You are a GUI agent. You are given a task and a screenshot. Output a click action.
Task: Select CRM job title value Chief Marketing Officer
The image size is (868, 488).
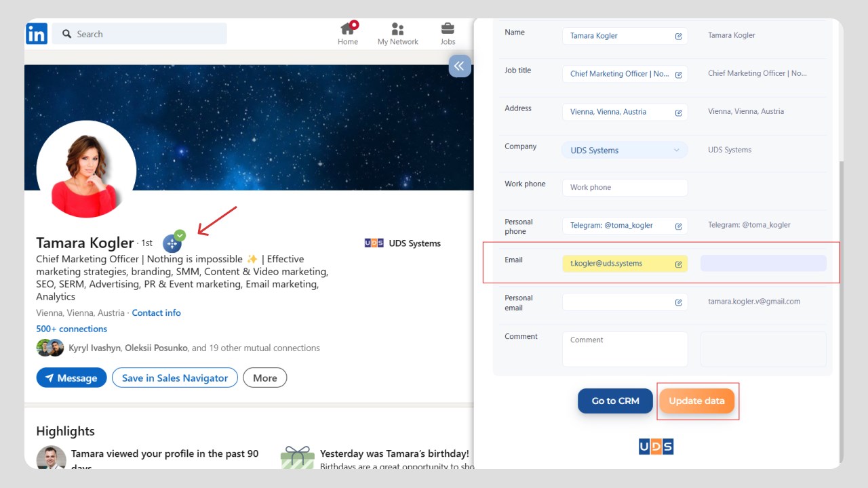point(757,73)
